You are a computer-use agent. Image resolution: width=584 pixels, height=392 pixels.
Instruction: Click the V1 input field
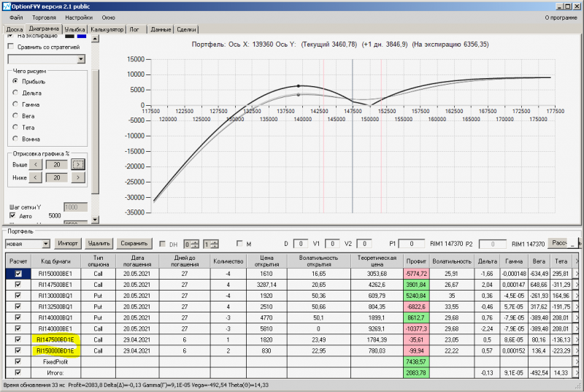pyautogui.click(x=332, y=244)
